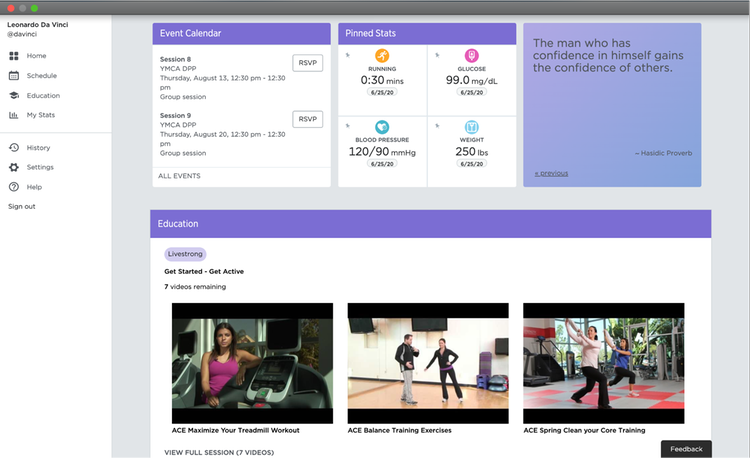The image size is (750, 458).
Task: Click the pink Glucose meter icon
Action: [472, 56]
